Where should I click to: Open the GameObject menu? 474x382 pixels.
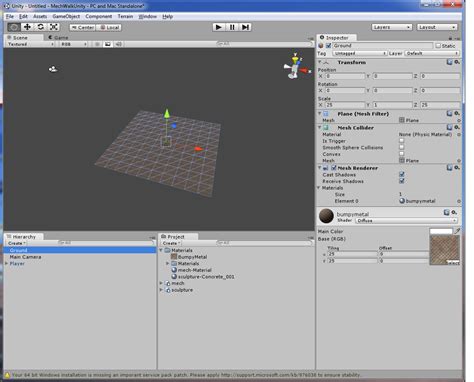coord(66,16)
